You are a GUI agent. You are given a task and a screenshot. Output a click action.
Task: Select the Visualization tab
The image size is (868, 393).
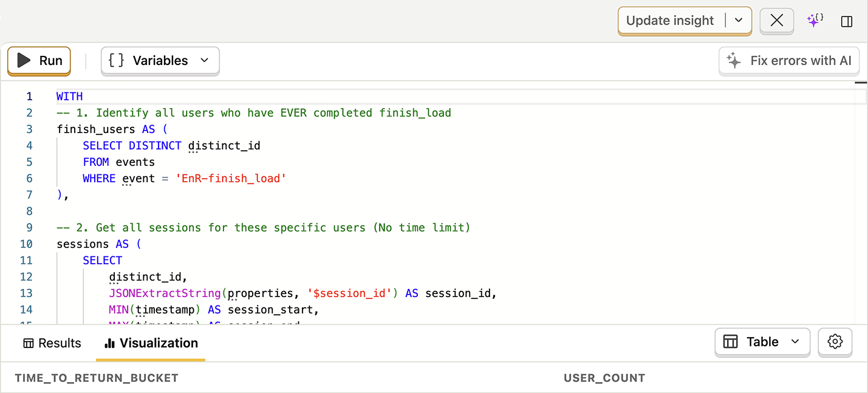coord(151,343)
